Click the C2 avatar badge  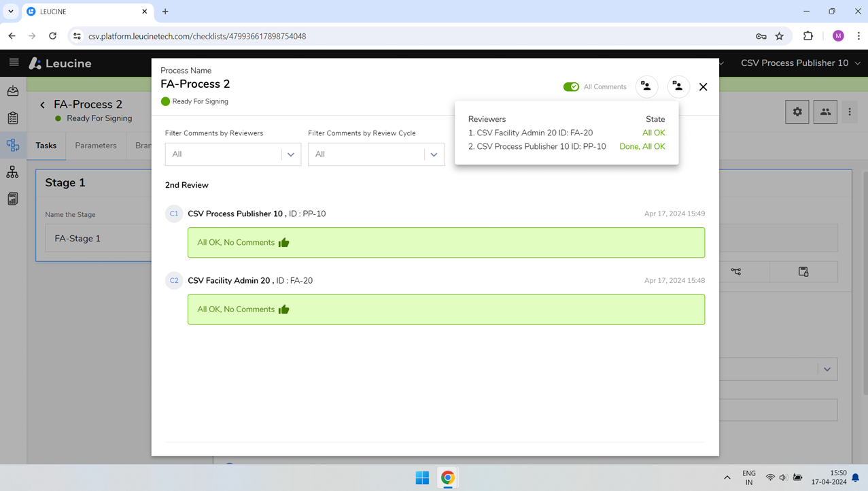[x=174, y=280]
